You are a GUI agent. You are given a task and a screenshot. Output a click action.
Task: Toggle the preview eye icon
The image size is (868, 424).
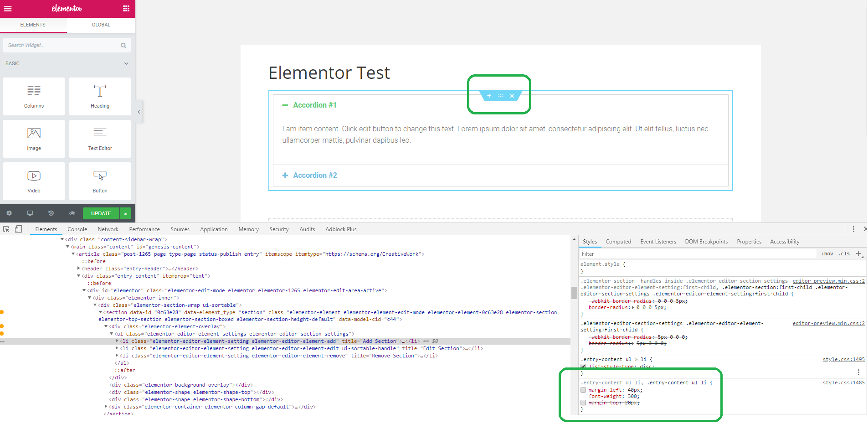[x=72, y=213]
